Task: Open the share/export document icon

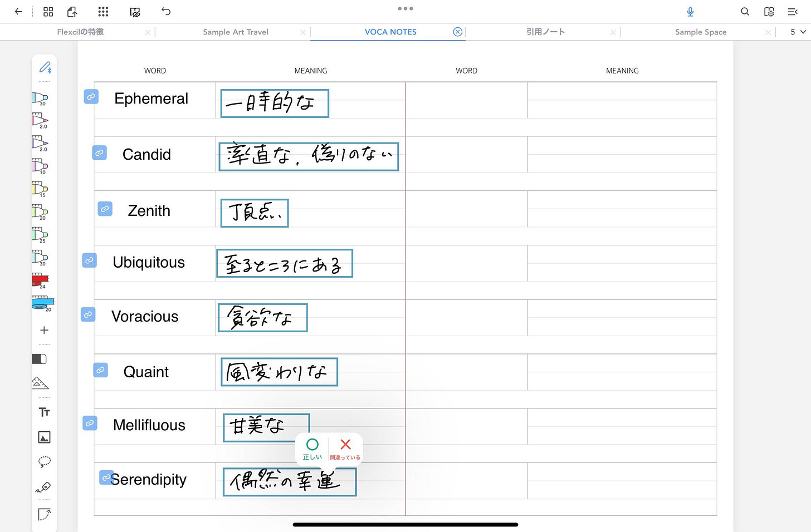Action: 72,12
